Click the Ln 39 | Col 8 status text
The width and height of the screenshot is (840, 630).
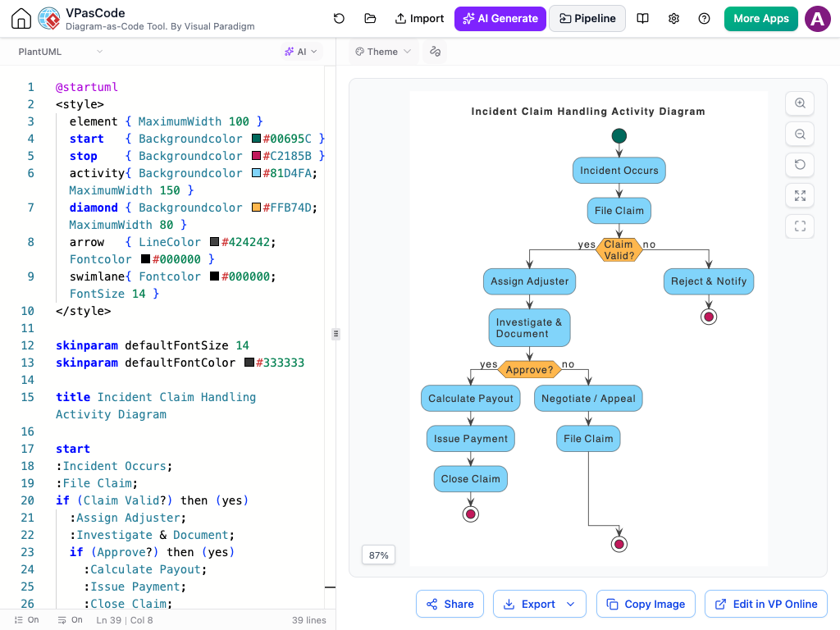point(125,620)
